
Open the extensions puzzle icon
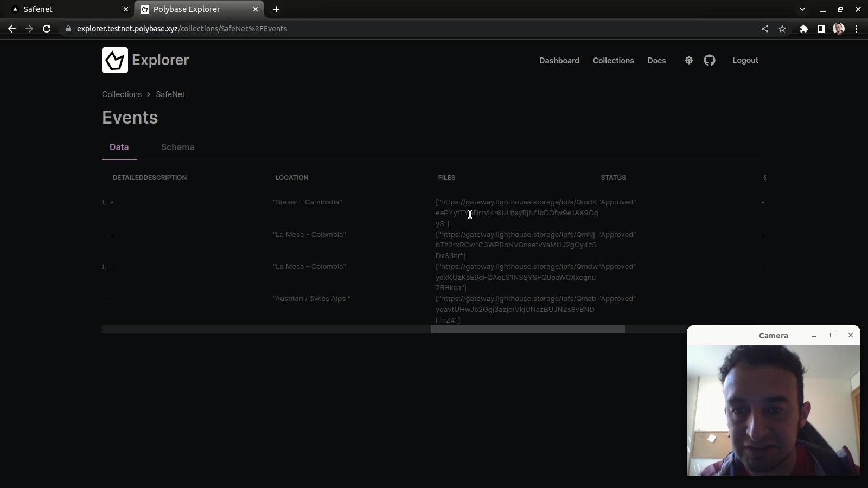(804, 29)
